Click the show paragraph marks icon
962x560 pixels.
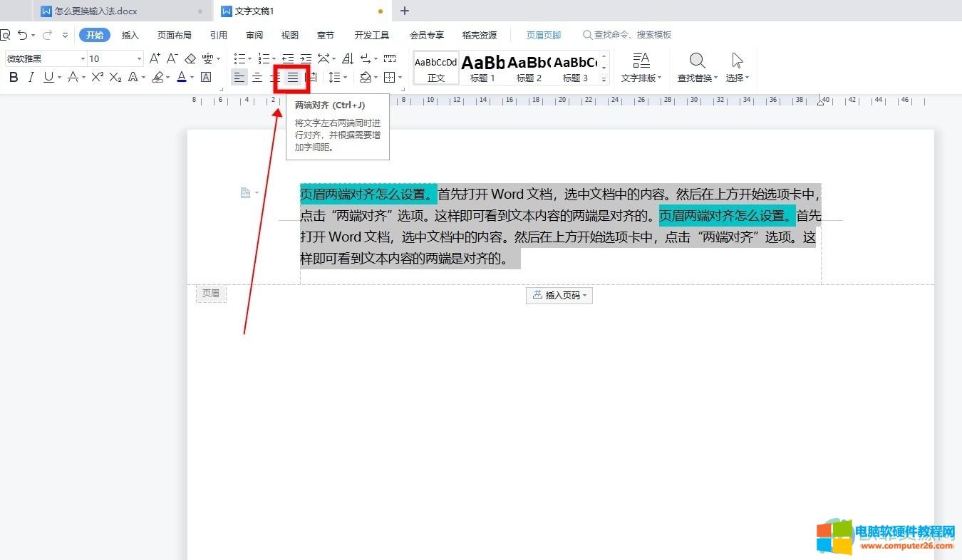366,58
